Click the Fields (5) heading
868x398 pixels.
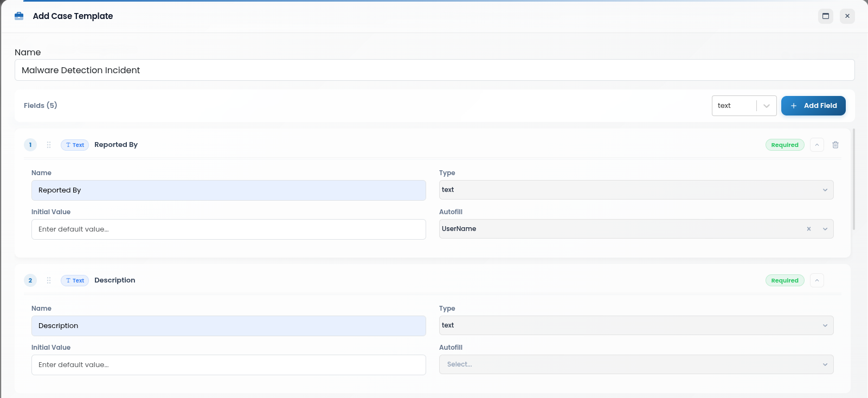point(41,105)
